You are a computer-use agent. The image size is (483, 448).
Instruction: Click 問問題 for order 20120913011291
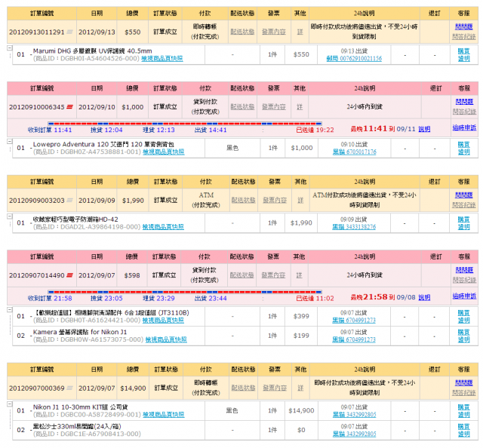464,27
